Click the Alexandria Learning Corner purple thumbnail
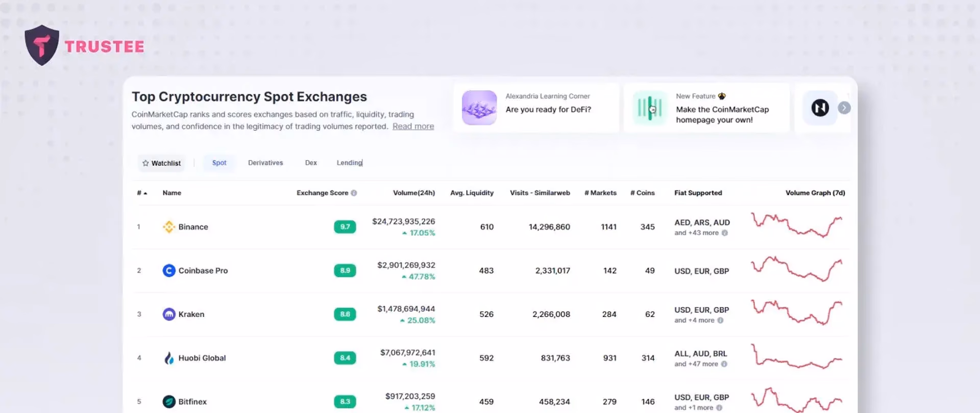The image size is (980, 413). click(x=479, y=108)
